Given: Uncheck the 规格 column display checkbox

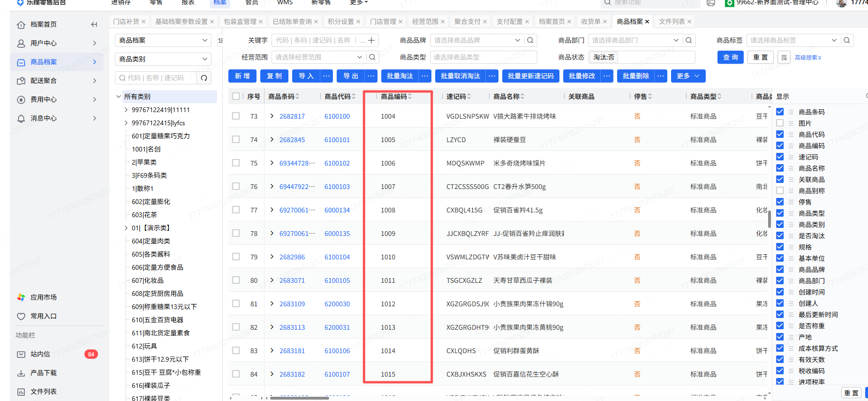Looking at the screenshot, I should [780, 247].
